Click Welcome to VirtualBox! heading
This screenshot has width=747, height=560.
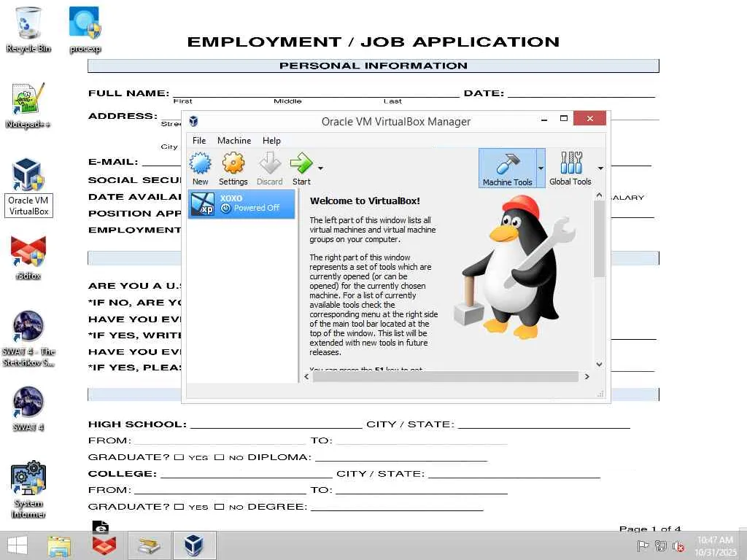coord(365,201)
